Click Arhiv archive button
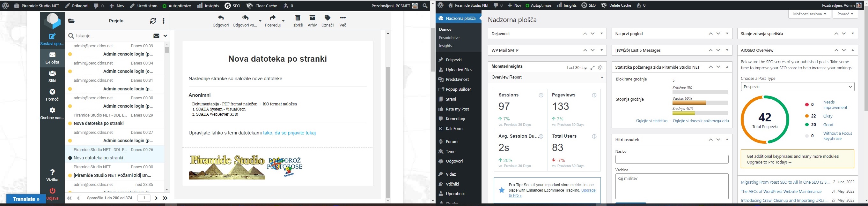This screenshot has height=206, width=868. point(313,21)
